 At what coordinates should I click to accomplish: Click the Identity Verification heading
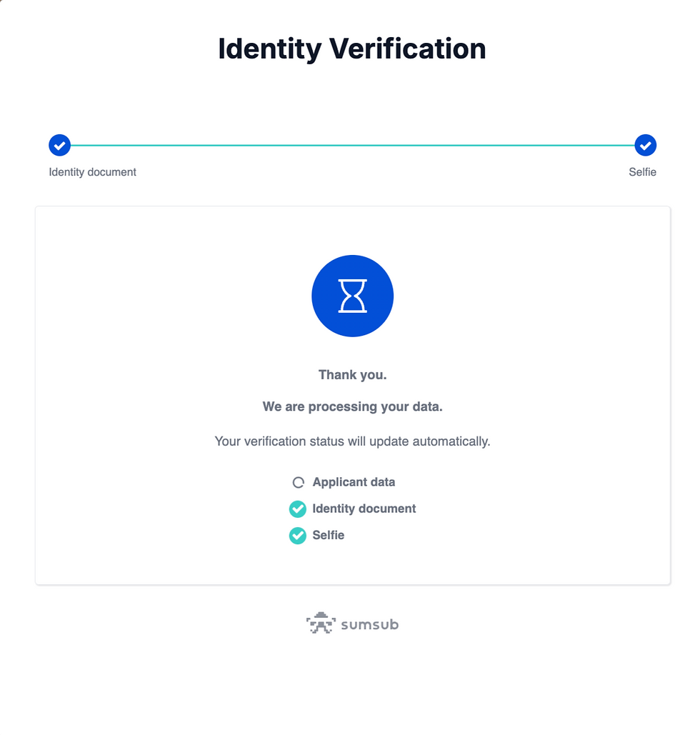[x=352, y=49]
